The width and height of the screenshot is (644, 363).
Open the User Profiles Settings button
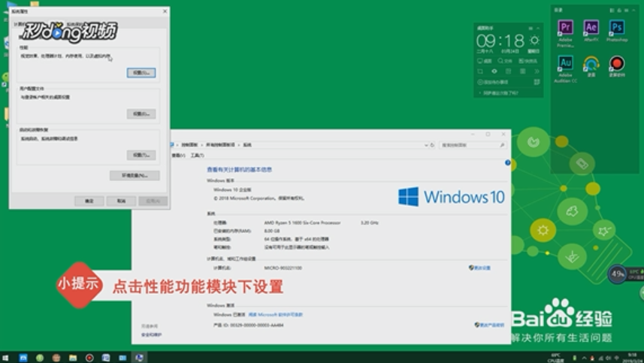[x=141, y=113]
